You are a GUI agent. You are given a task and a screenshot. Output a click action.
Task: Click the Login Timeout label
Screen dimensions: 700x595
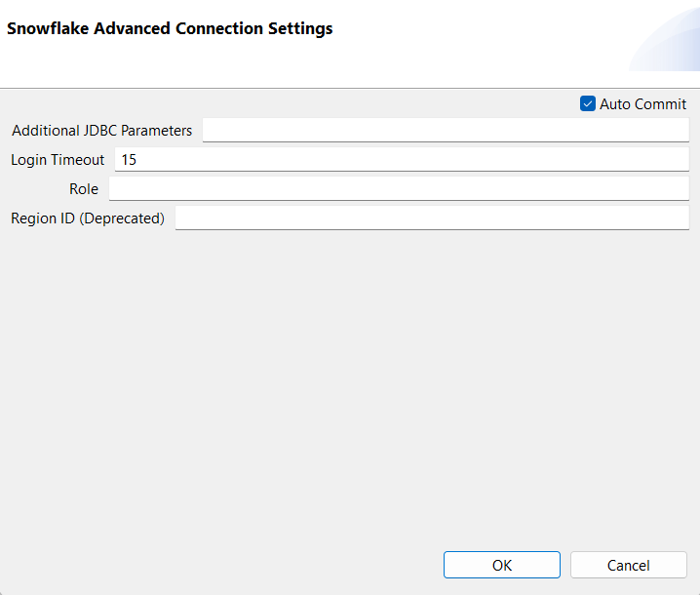point(58,160)
